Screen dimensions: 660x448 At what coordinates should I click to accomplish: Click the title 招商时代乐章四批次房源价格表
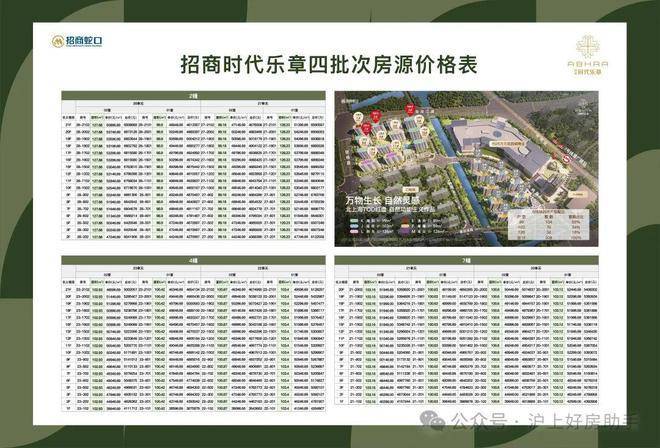click(x=329, y=65)
